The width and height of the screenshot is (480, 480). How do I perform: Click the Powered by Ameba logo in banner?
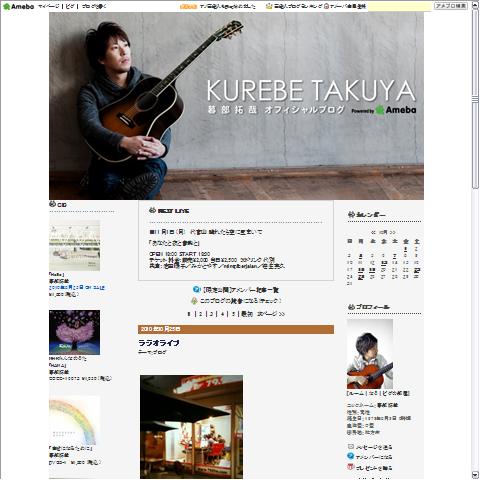(x=384, y=110)
